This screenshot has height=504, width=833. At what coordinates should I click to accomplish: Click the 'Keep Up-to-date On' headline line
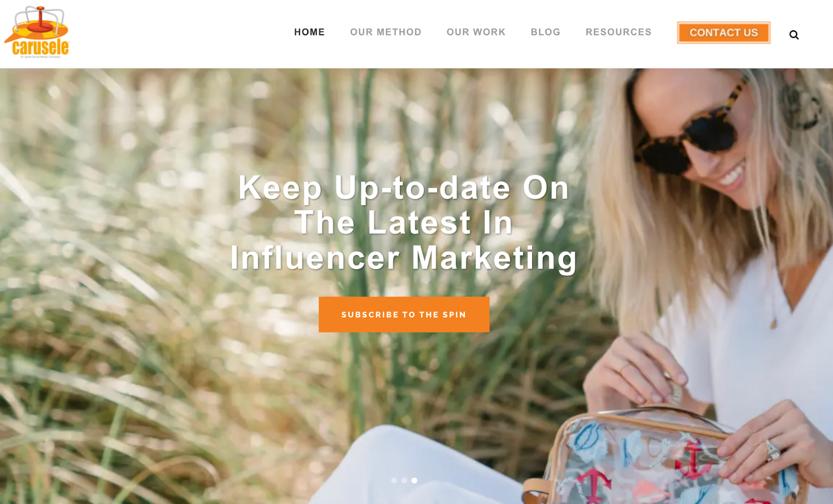click(x=404, y=187)
